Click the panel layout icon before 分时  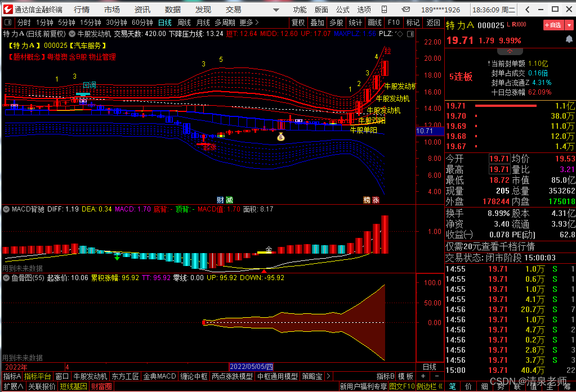tap(8, 22)
